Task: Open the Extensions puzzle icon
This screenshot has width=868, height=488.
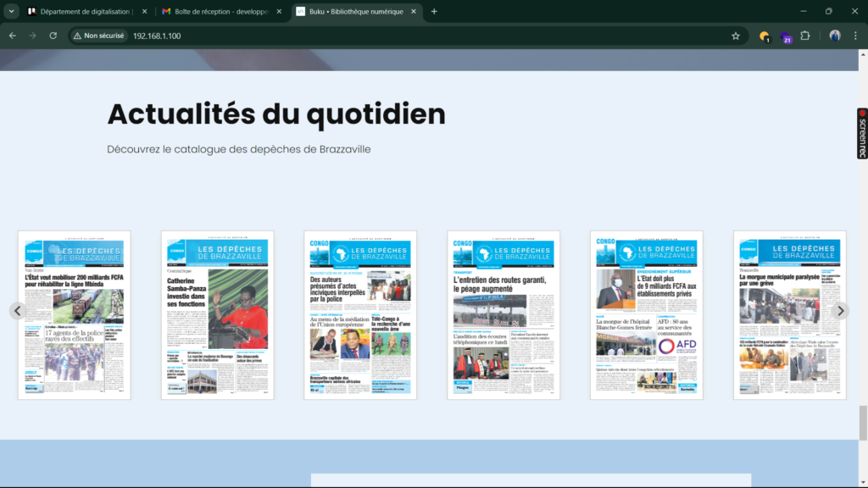Action: click(x=805, y=36)
